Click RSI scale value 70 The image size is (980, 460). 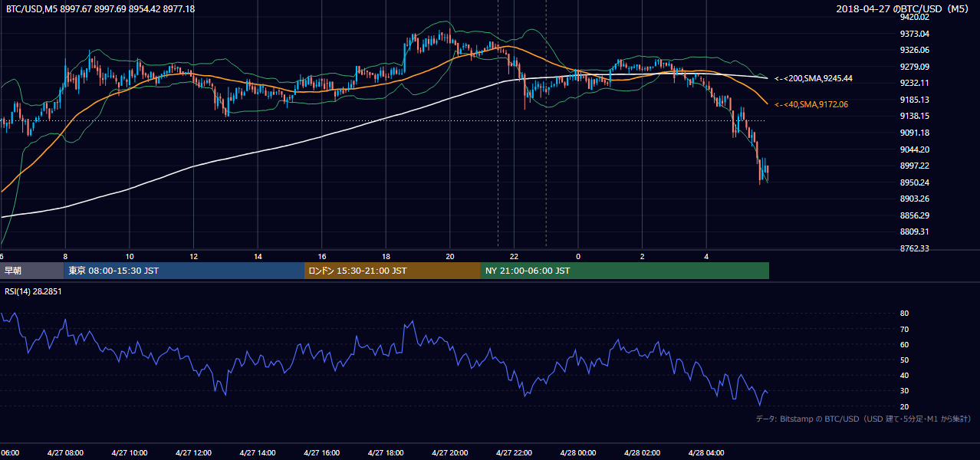pyautogui.click(x=904, y=329)
